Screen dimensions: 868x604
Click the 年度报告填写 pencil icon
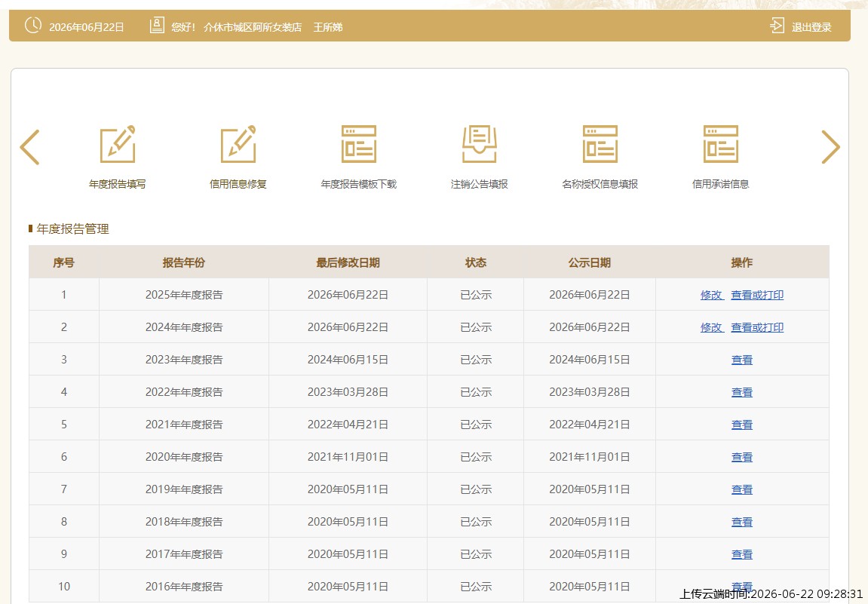pos(118,144)
